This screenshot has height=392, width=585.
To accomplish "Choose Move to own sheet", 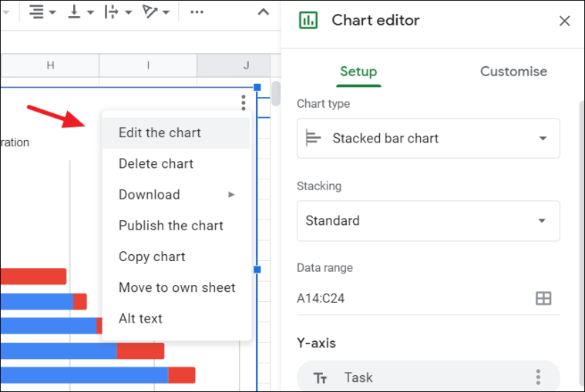I will pos(177,287).
